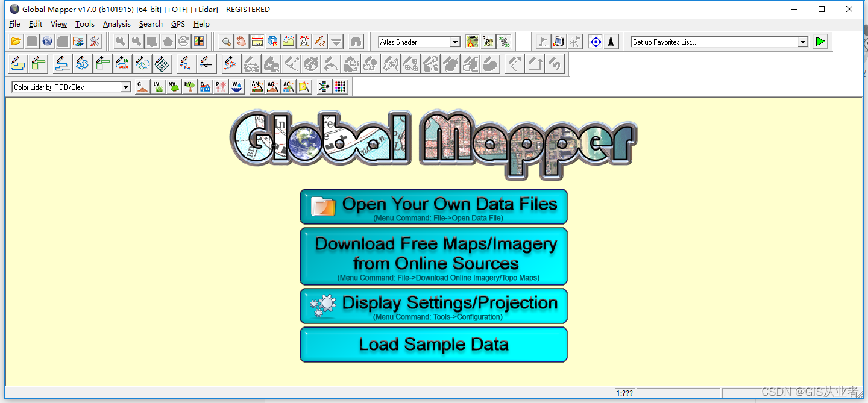Toggle Lidar Ground classification G button
Viewport: 868px width, 403px height.
click(x=142, y=87)
